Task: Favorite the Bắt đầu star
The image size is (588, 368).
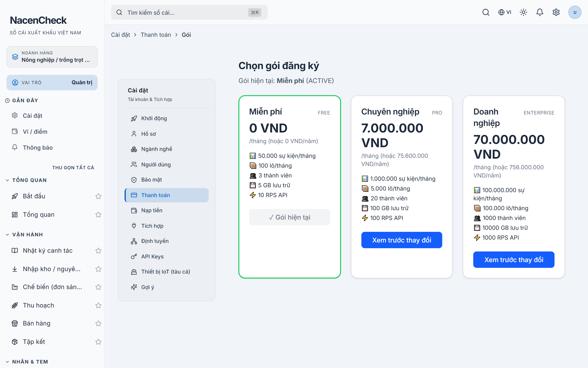Action: coord(98,196)
